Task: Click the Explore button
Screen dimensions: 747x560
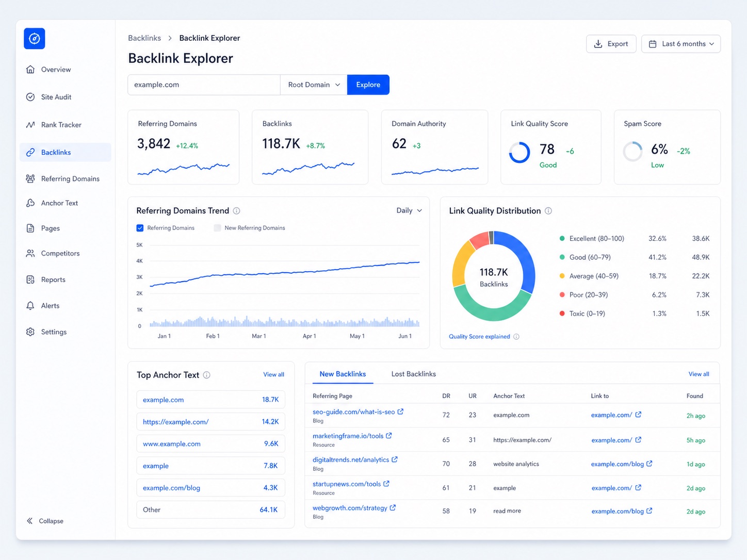Action: coord(368,85)
